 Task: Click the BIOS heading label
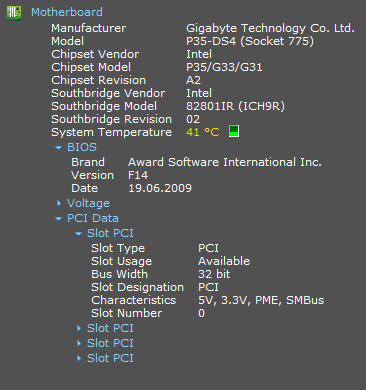point(82,147)
